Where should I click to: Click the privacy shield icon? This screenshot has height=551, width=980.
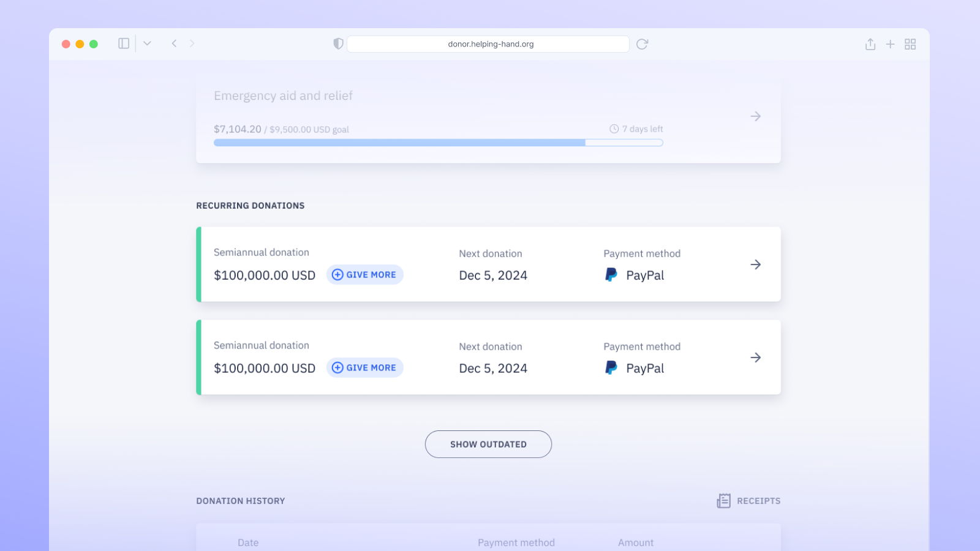coord(338,43)
